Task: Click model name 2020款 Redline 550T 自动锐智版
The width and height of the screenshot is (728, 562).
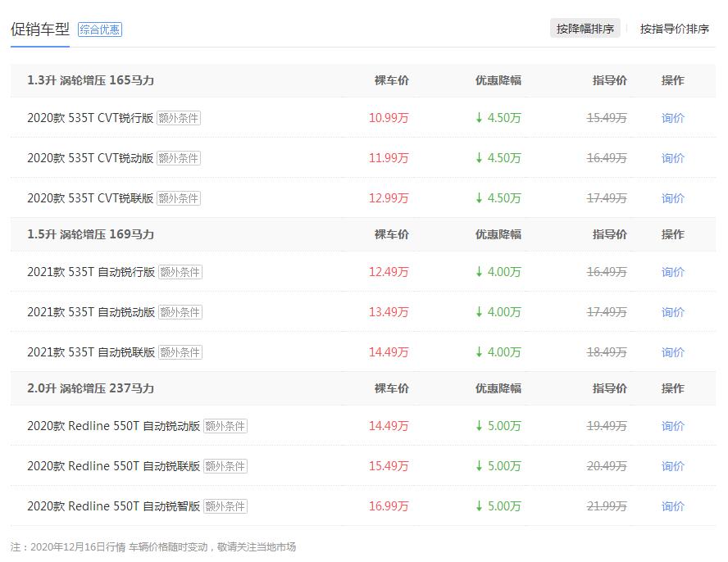Action: (x=113, y=506)
